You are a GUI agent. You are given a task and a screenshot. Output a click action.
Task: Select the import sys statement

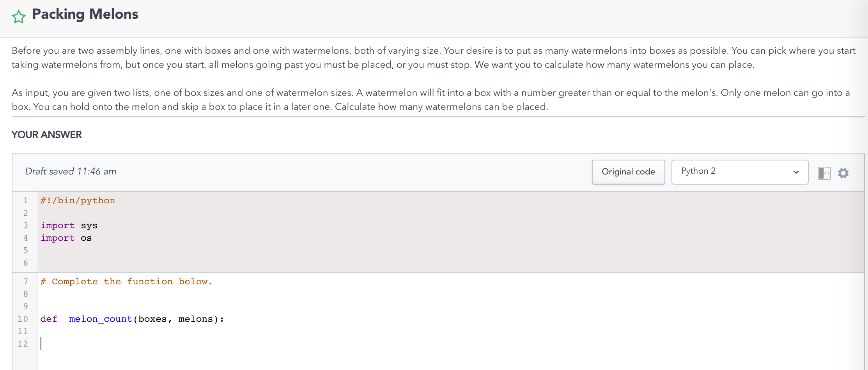click(x=69, y=226)
